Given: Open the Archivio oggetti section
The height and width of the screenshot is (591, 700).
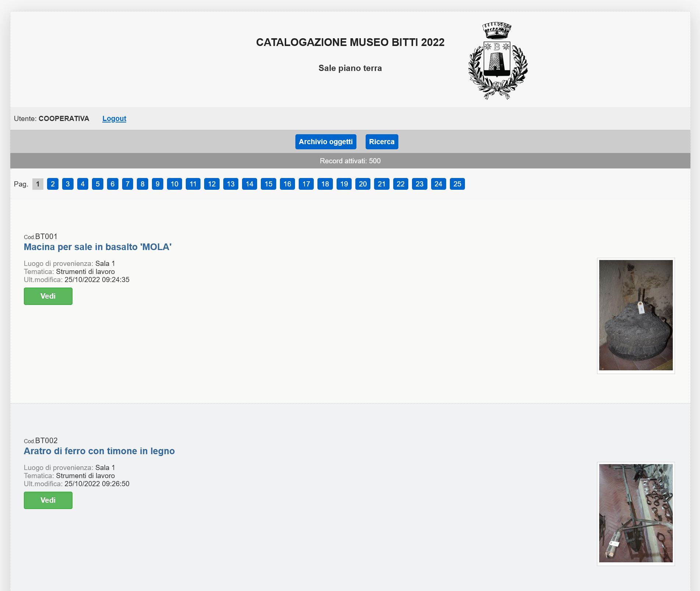Looking at the screenshot, I should point(326,142).
